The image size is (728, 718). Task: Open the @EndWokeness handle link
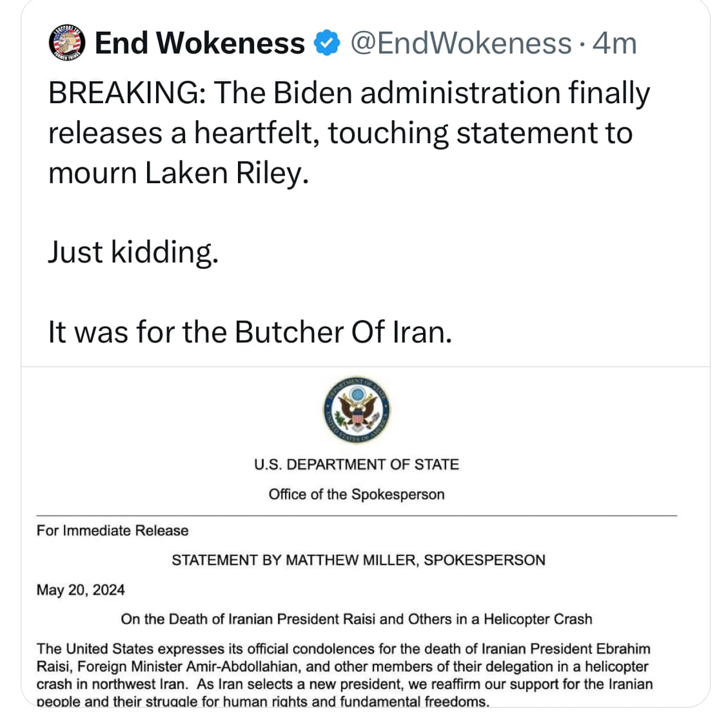coord(460,44)
